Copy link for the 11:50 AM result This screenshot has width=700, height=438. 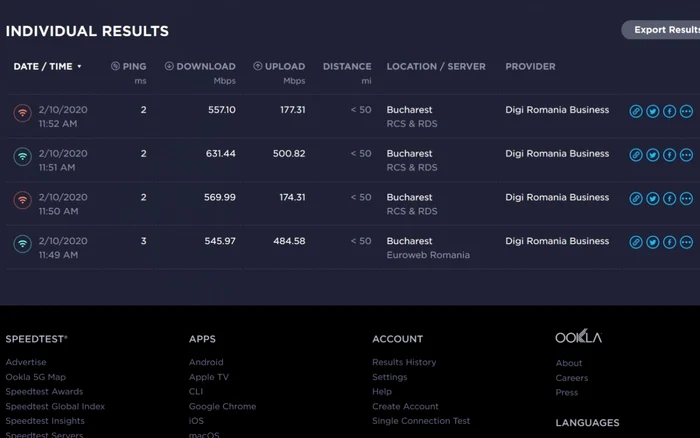pos(636,198)
